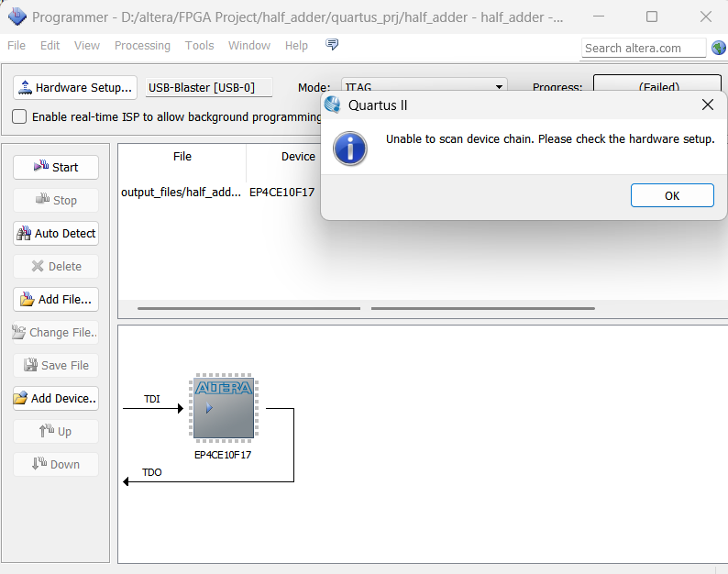Screen dimensions: 728x574
Task: Open Add File dialog
Action: pyautogui.click(x=56, y=299)
